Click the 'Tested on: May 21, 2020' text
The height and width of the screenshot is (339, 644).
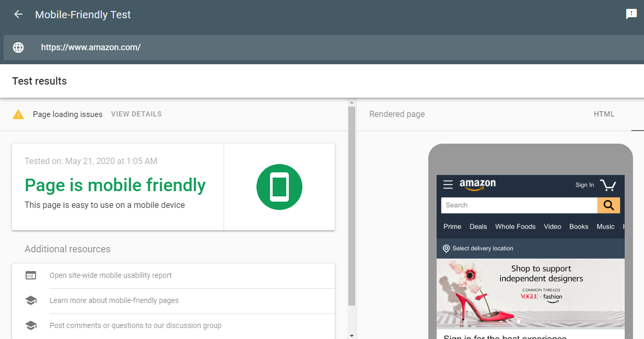pos(91,161)
